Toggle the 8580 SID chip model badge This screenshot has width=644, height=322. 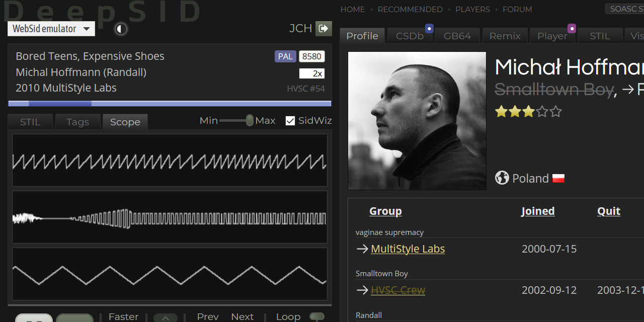point(312,56)
